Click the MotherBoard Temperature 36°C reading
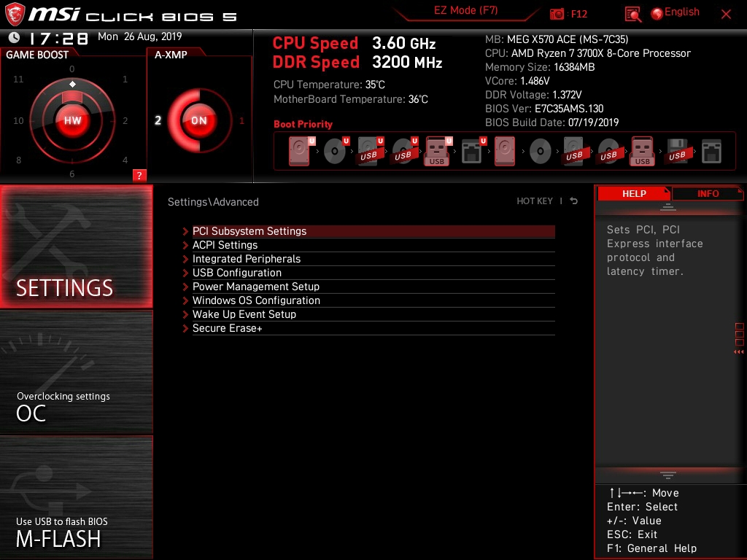The image size is (747, 560). click(351, 99)
